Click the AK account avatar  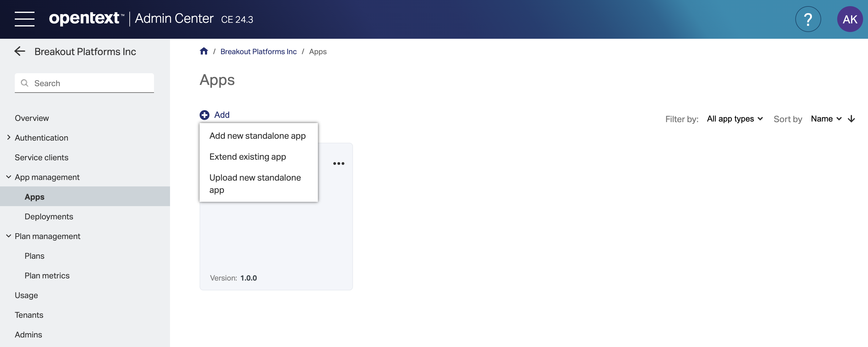(850, 19)
